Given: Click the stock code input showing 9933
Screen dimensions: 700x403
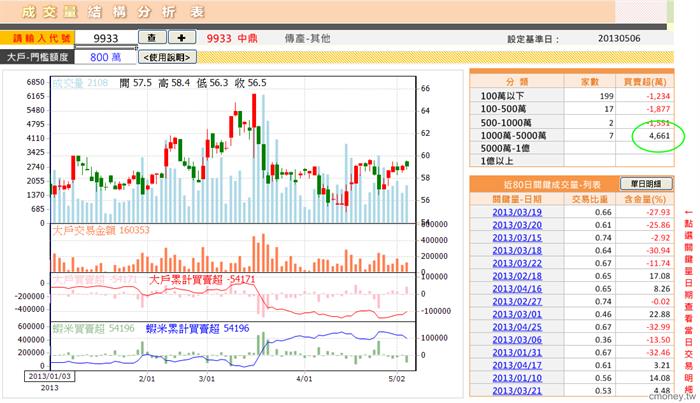Looking at the screenshot, I should [106, 38].
